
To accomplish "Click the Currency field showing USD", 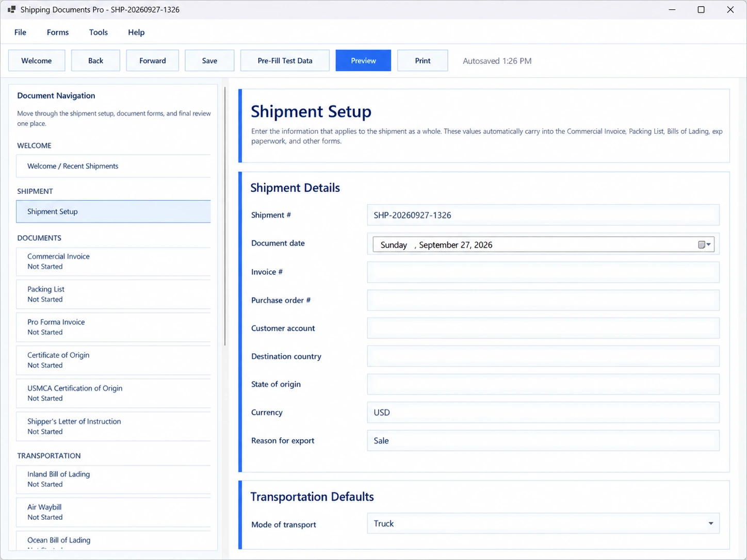I will [x=543, y=413].
